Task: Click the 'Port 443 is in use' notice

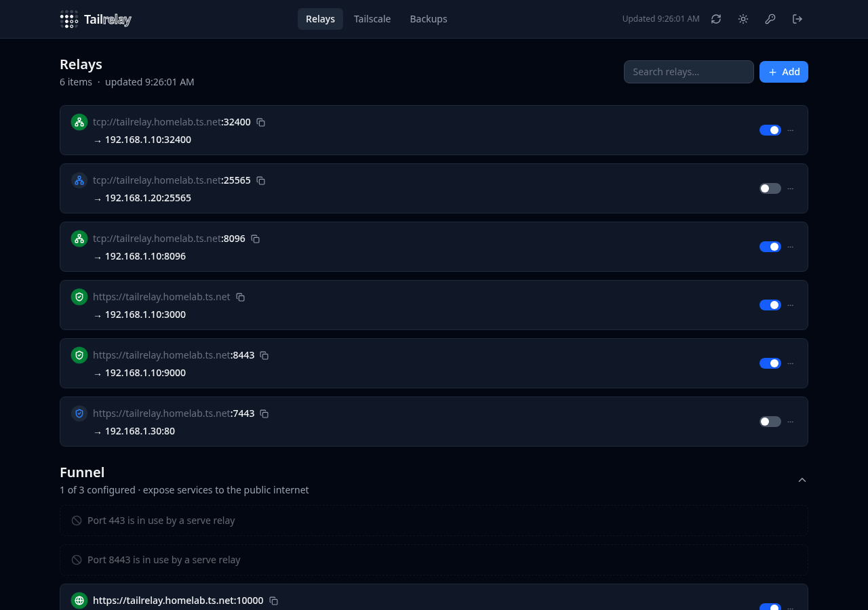Action: (434, 521)
